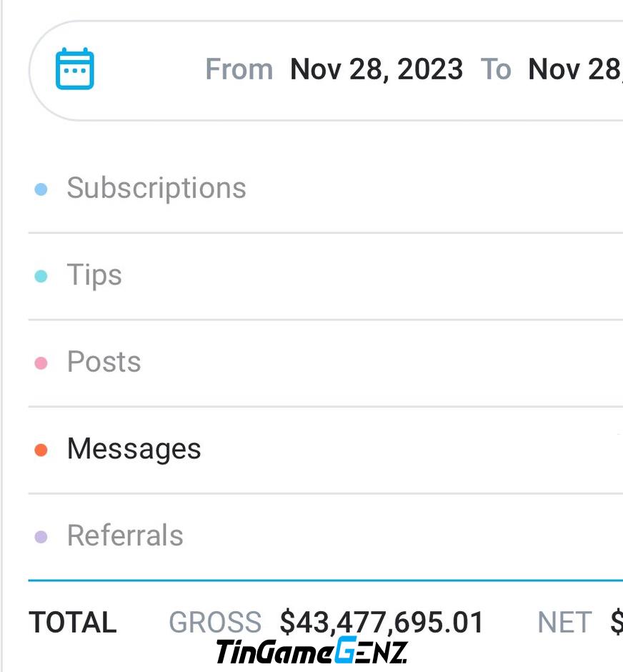Click the GROSS label
The width and height of the screenshot is (623, 672).
pos(215,622)
